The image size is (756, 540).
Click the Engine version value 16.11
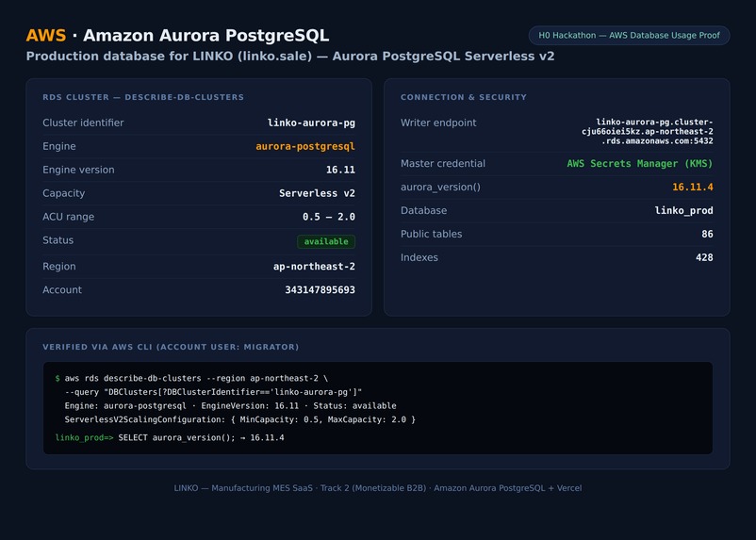coord(340,170)
